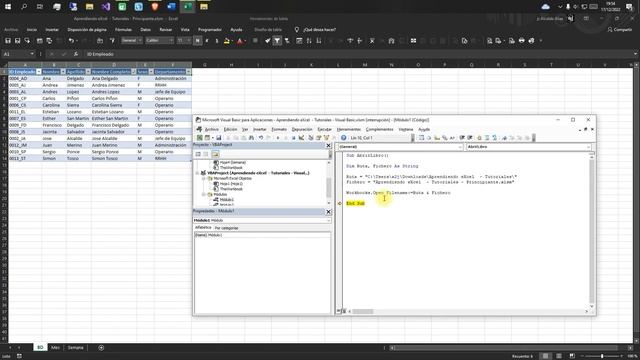Open the Ejecutar menu in VBA editor
This screenshot has height=360, width=640.
[x=324, y=129]
